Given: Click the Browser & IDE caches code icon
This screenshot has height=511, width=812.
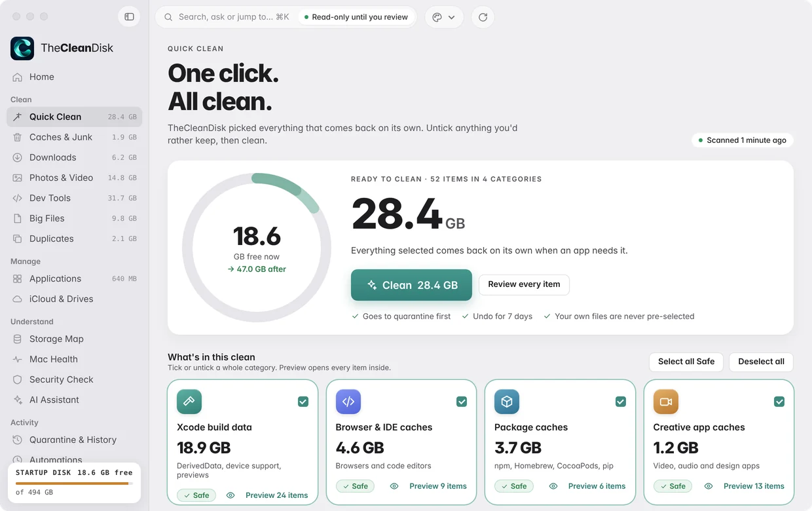Looking at the screenshot, I should tap(348, 402).
